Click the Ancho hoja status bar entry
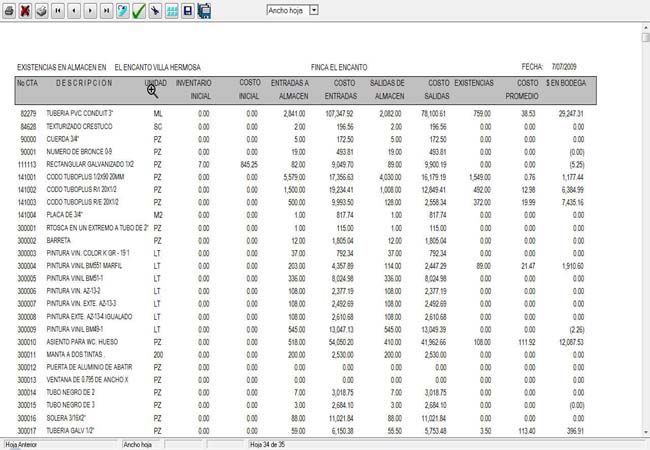The height and width of the screenshot is (450, 650). [138, 445]
